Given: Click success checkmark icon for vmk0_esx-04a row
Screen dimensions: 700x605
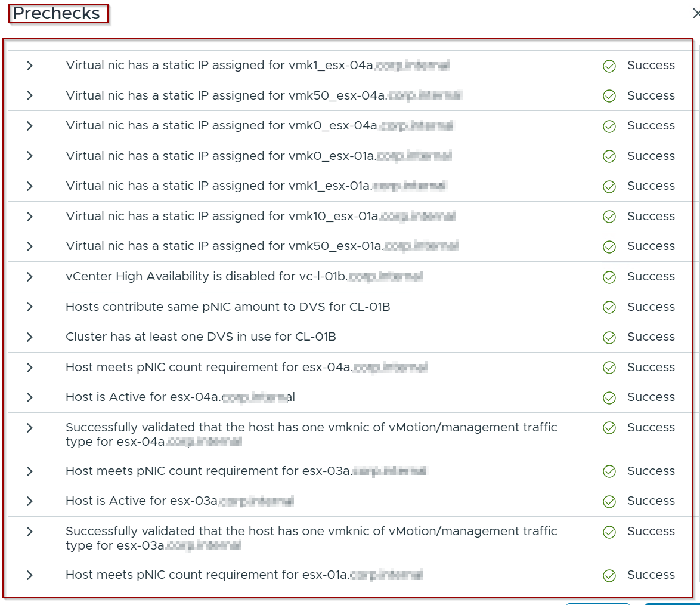Looking at the screenshot, I should [x=609, y=126].
